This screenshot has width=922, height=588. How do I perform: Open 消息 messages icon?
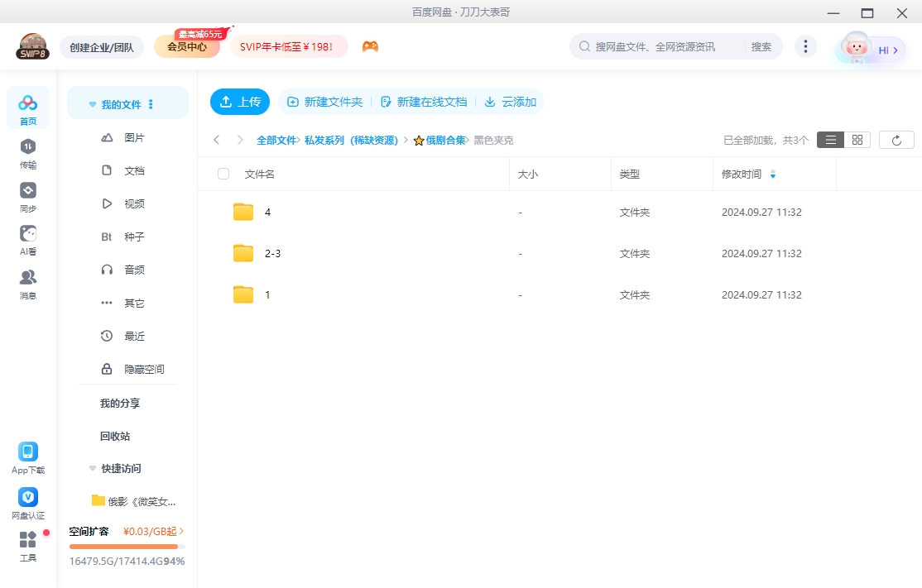27,283
